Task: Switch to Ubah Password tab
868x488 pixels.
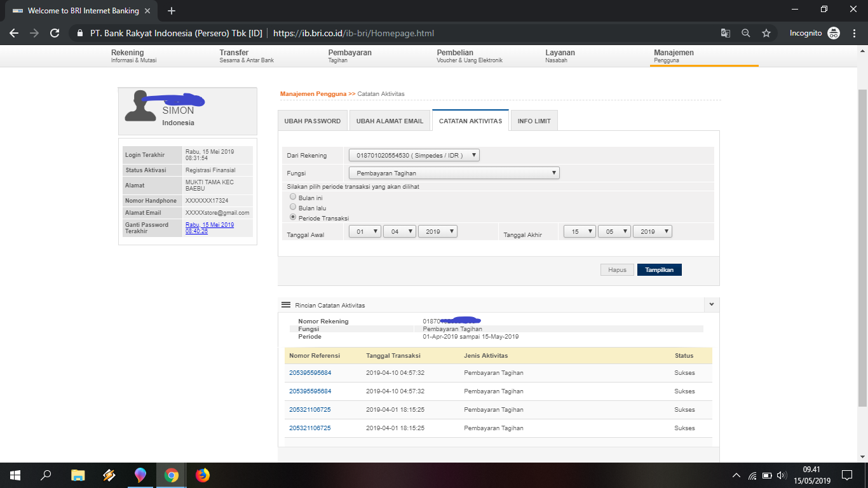Action: (313, 121)
